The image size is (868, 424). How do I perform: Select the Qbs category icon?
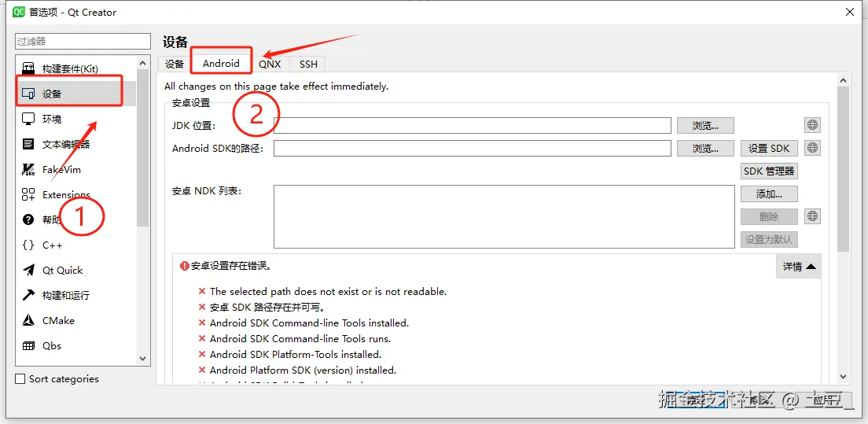28,346
